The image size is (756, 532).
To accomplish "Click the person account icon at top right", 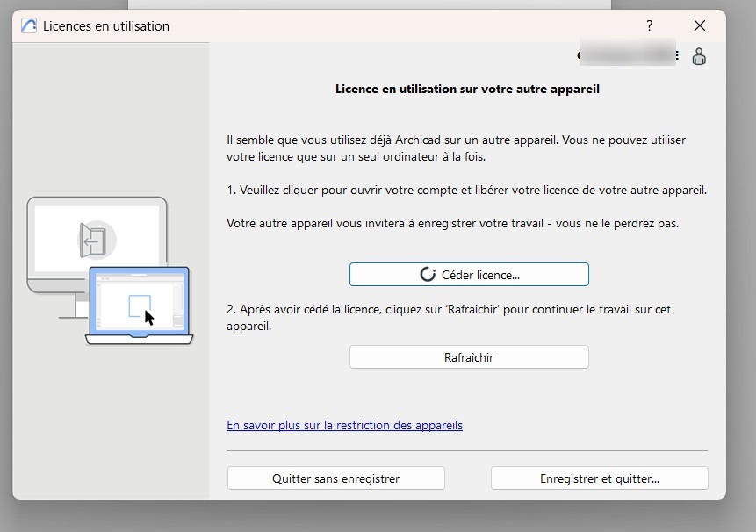I will [x=698, y=56].
